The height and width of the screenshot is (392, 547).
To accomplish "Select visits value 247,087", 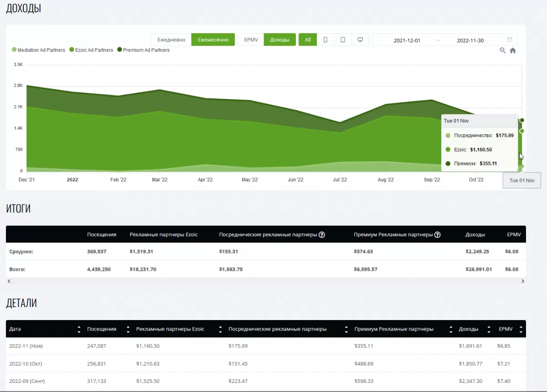I will click(x=97, y=346).
